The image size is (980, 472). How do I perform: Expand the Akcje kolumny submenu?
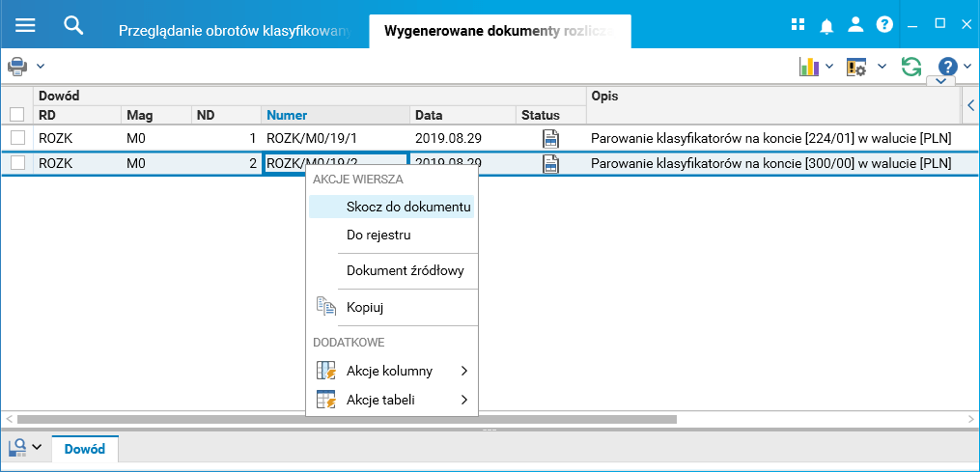click(393, 371)
